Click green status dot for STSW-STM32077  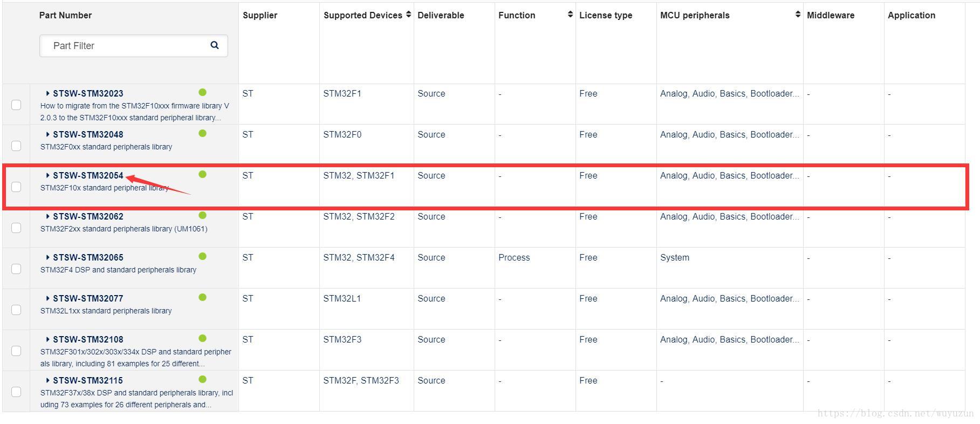[x=203, y=297]
